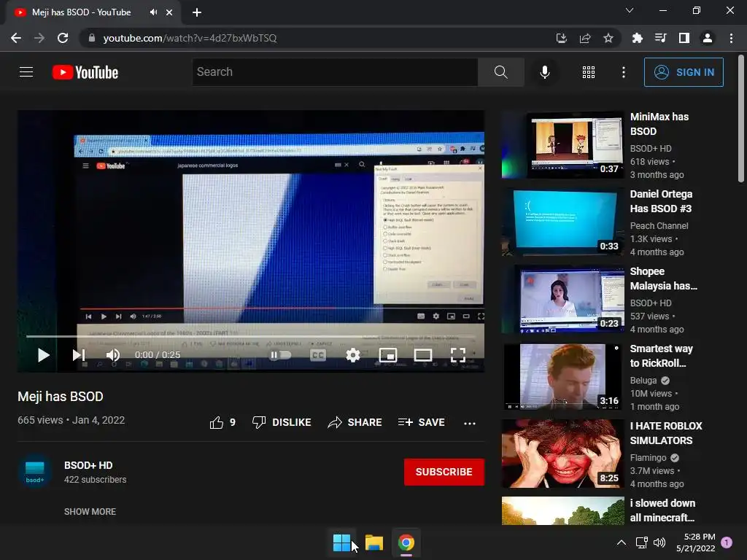Enter full screen mode

point(458,355)
